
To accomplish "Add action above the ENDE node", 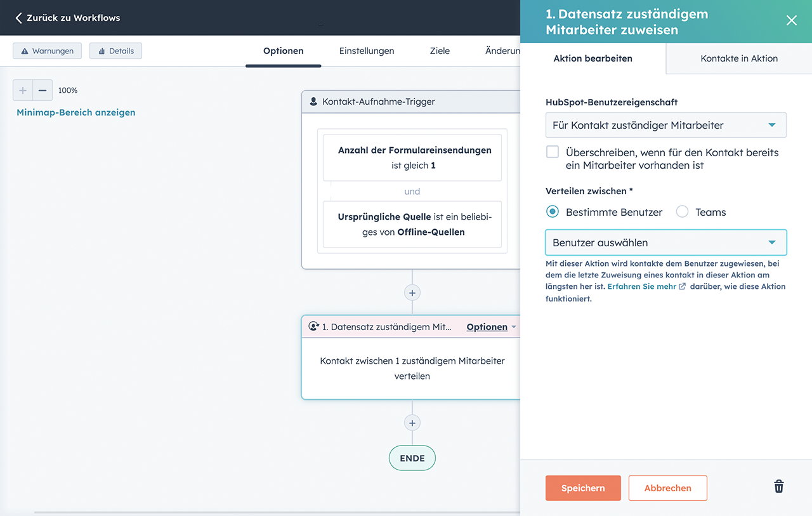I will click(x=412, y=423).
